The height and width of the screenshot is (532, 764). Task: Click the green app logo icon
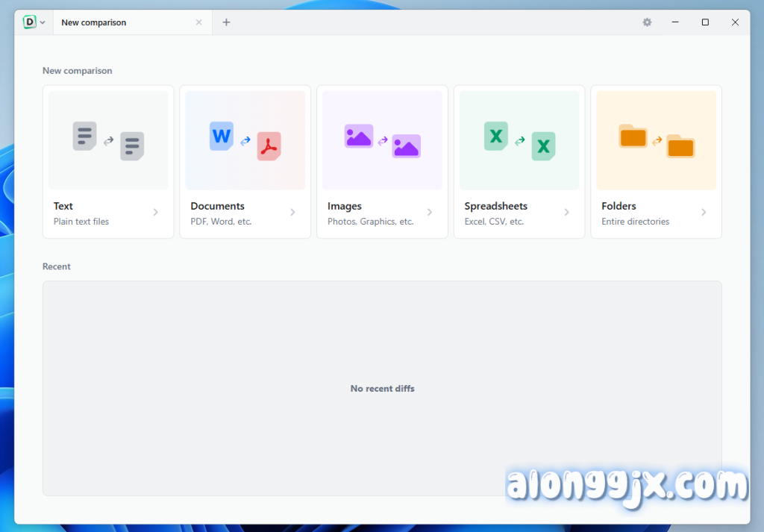tap(29, 22)
